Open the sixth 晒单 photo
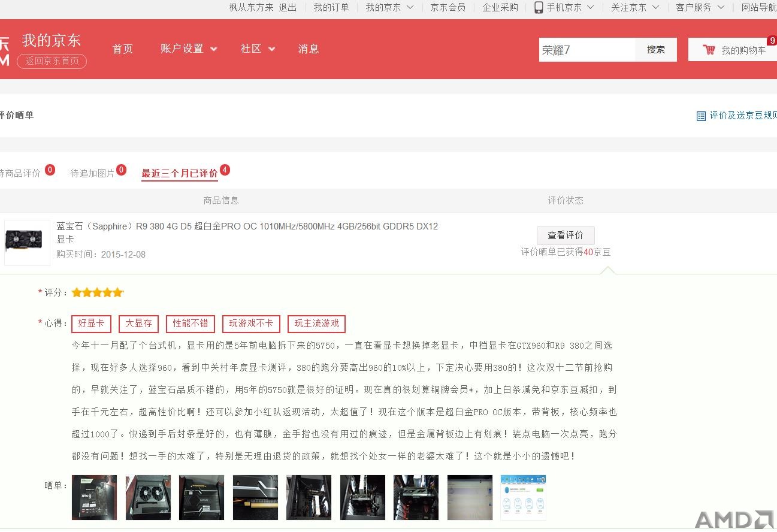The height and width of the screenshot is (532, 777). (362, 497)
